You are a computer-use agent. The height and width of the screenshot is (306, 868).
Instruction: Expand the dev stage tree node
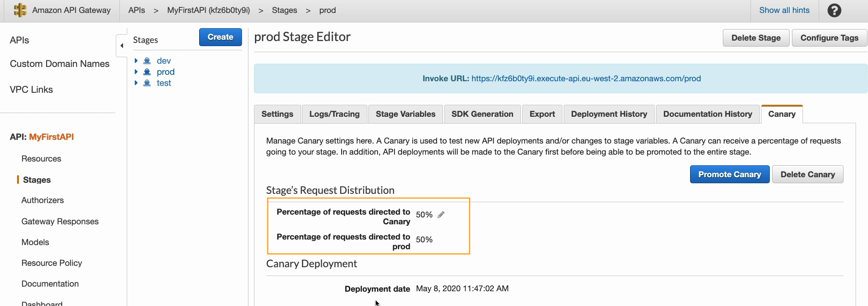point(136,60)
